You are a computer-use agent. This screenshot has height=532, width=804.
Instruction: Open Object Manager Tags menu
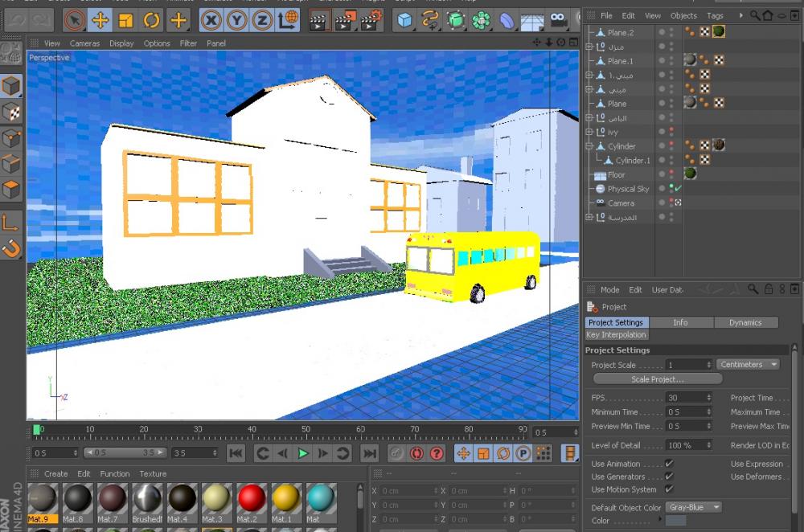tap(715, 16)
